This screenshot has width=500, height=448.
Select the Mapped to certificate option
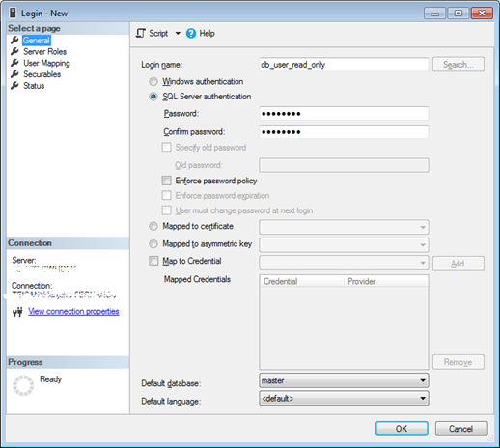(153, 226)
